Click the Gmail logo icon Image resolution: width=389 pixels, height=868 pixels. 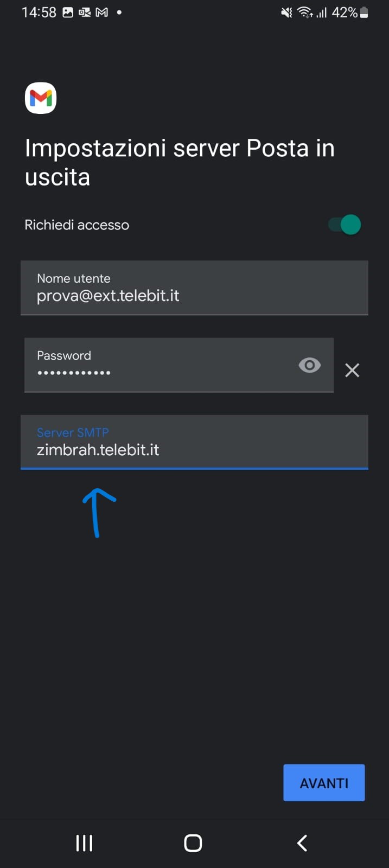[x=41, y=98]
